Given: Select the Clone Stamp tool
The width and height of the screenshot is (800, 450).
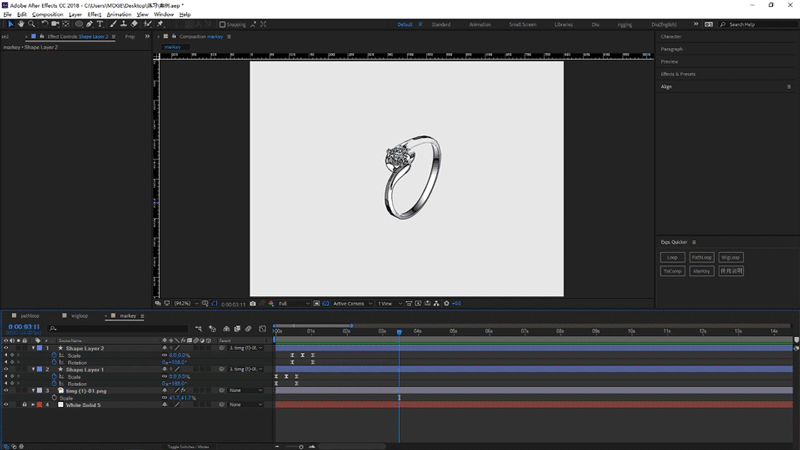Looking at the screenshot, I should point(123,24).
